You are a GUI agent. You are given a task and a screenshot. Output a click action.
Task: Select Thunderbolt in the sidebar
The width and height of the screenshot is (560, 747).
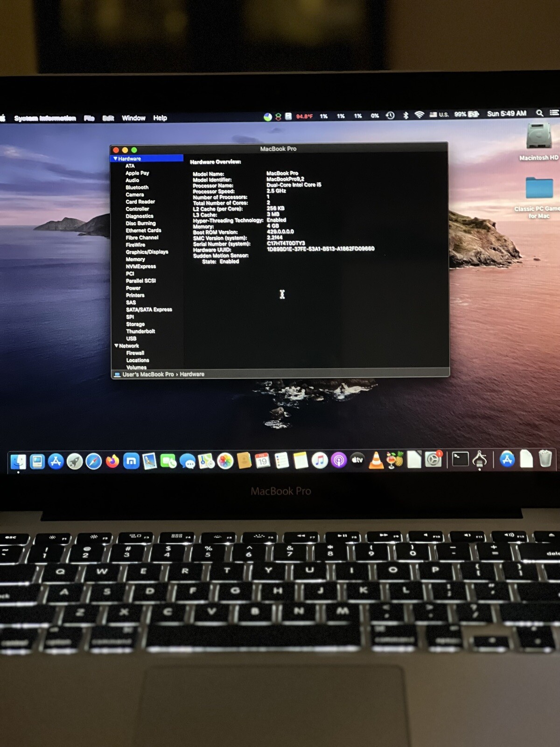tap(140, 331)
